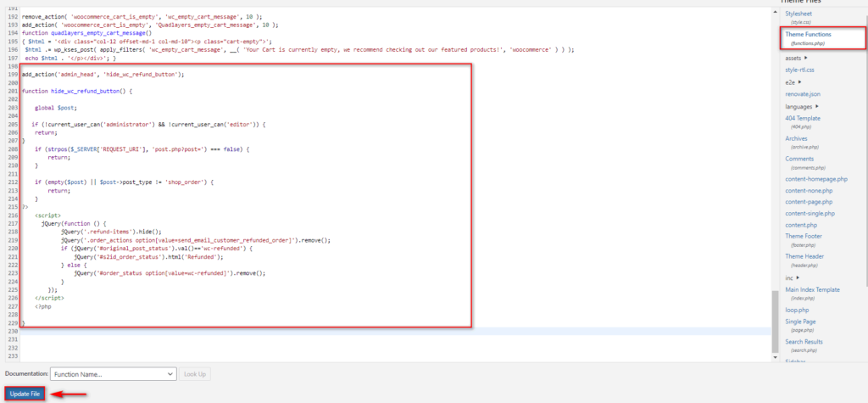Click the closing script tag line 226
This screenshot has height=403, width=868.
point(49,299)
